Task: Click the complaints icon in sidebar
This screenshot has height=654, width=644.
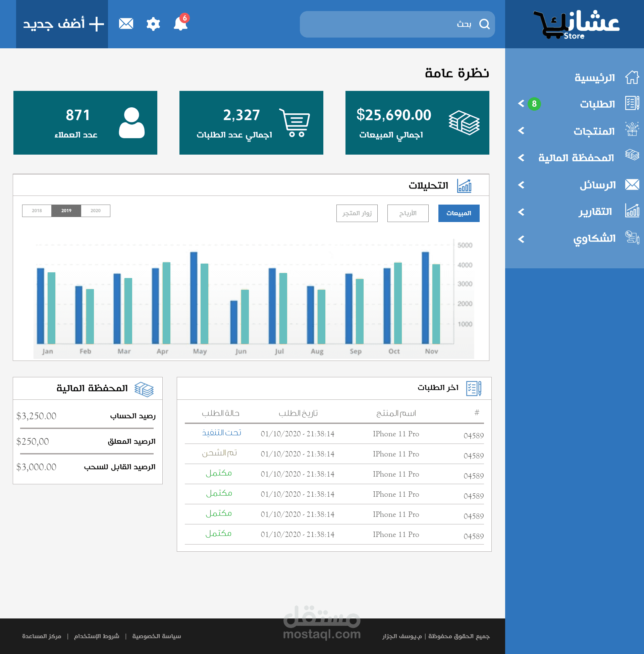Action: point(632,237)
